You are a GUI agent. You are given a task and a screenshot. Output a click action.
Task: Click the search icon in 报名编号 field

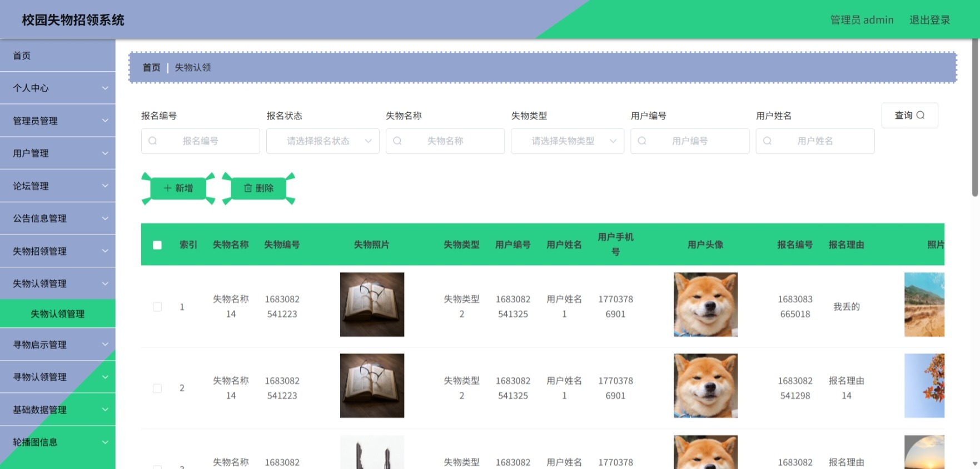[x=153, y=141]
